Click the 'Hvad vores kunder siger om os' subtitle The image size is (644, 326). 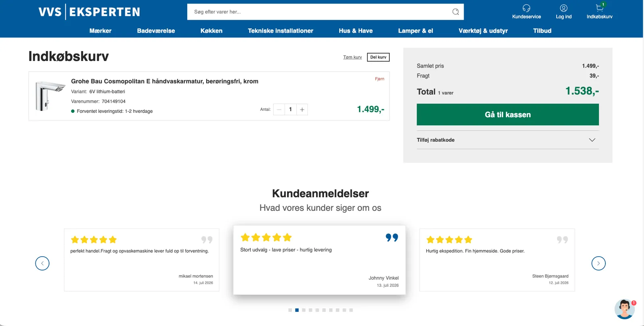tap(320, 208)
